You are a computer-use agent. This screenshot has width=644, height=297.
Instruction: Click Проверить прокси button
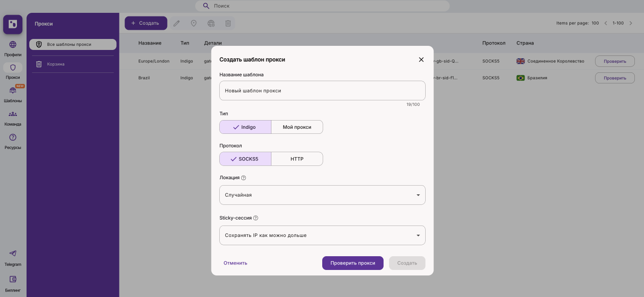coord(353,263)
